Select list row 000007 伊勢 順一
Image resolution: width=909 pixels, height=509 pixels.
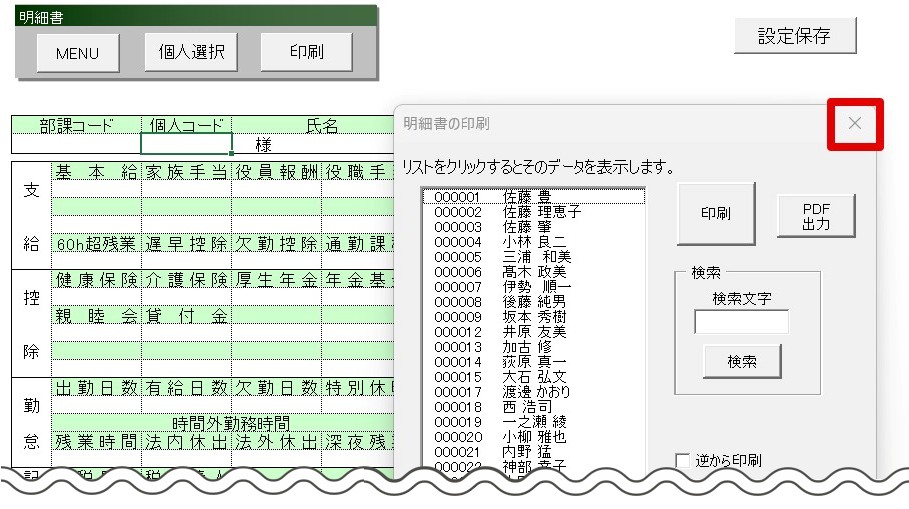(533, 288)
